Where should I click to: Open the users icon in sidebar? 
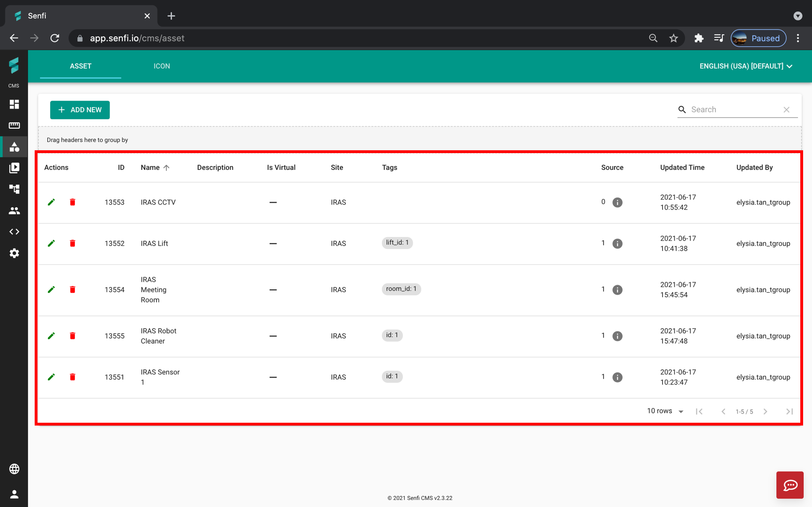pyautogui.click(x=14, y=211)
